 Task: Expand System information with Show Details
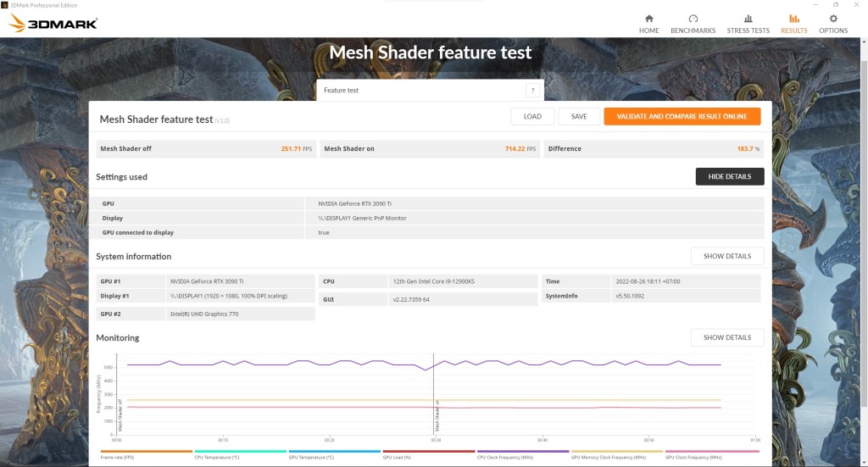pyautogui.click(x=726, y=256)
